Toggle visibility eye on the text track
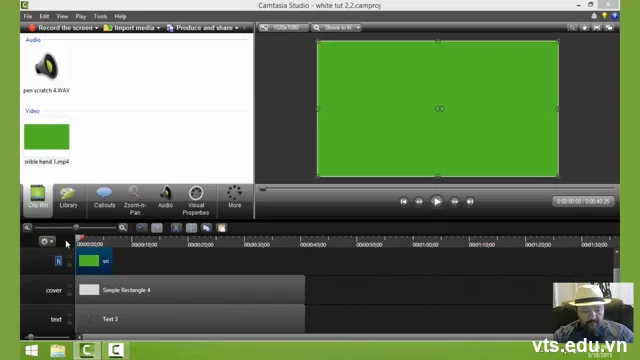 [69, 315]
